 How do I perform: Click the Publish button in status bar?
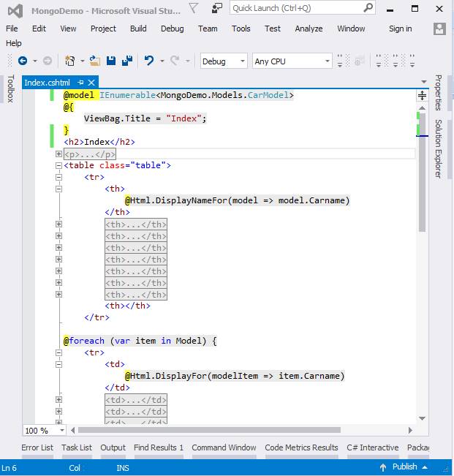pyautogui.click(x=404, y=466)
